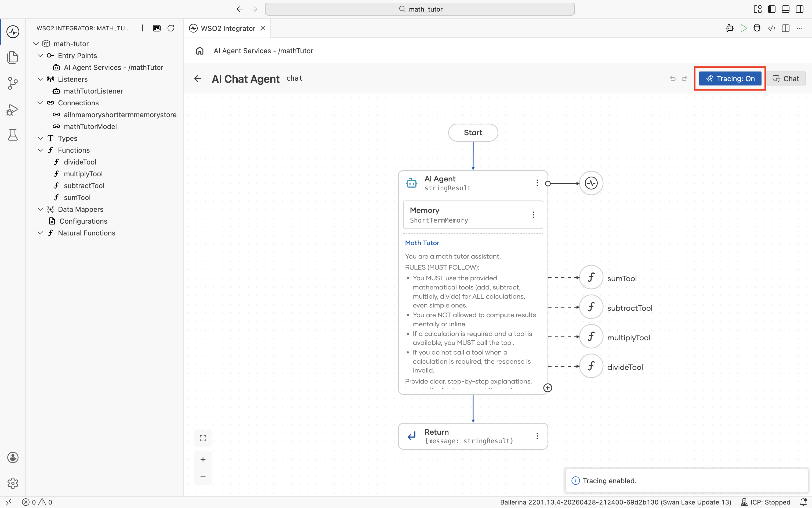
Task: Go back with arrow beside AI Chat Agent
Action: (x=198, y=78)
